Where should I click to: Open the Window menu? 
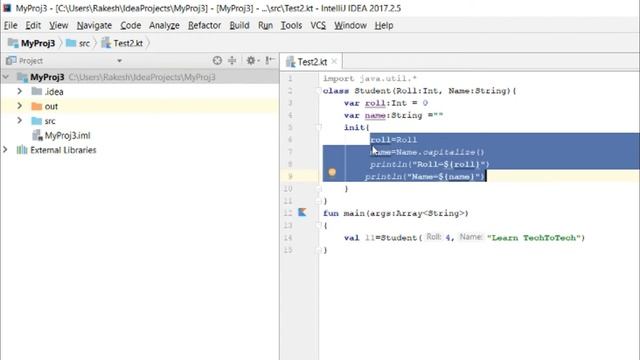pos(350,25)
